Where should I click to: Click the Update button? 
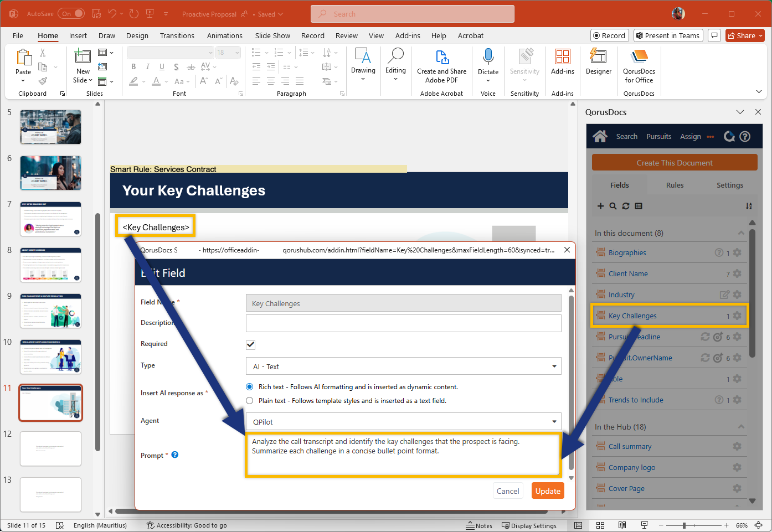pos(548,491)
